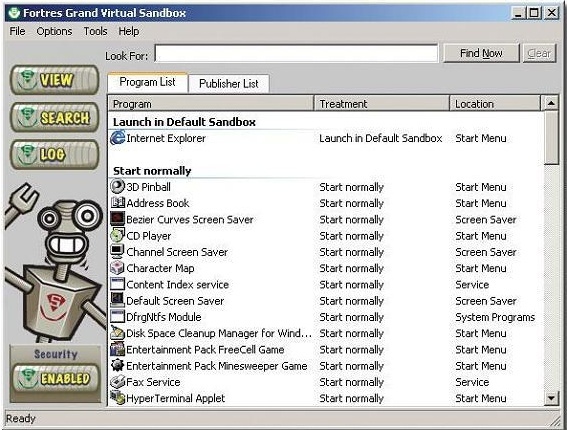Open the Help menu
This screenshot has height=430, width=567.
point(129,31)
